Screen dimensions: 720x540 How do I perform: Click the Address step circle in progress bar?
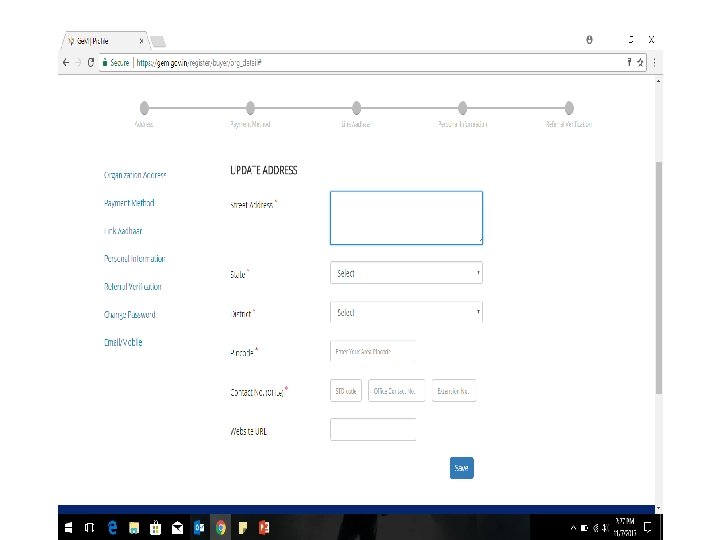pyautogui.click(x=144, y=108)
